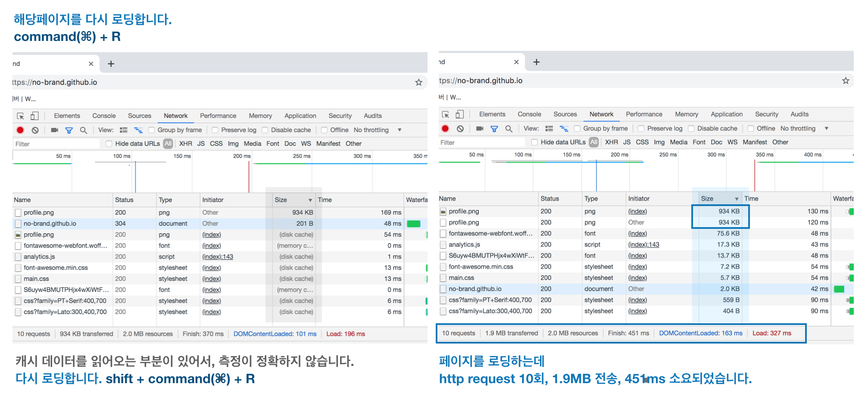Enable Disable cache in right DevTools

coord(691,128)
